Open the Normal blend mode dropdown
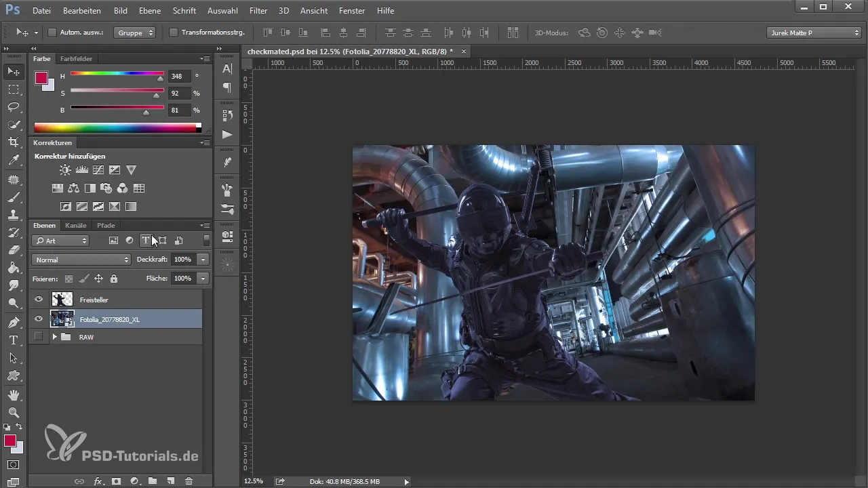Viewport: 868px width, 488px height. (x=81, y=260)
